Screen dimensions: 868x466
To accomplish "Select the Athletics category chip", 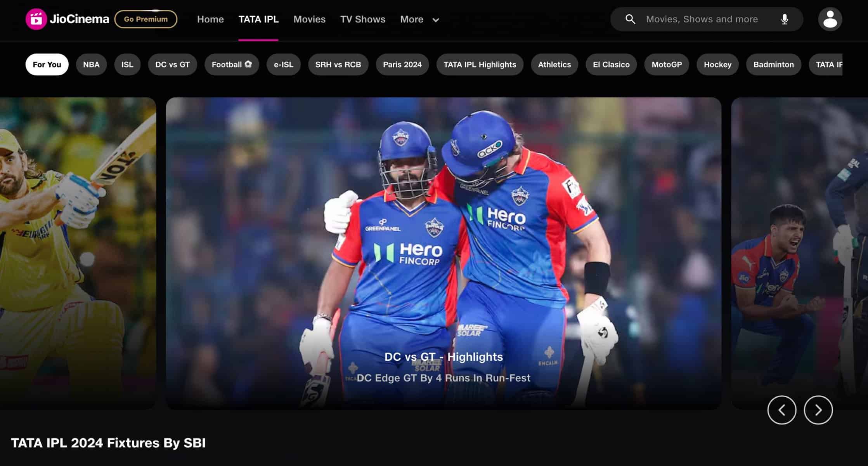I will (554, 64).
